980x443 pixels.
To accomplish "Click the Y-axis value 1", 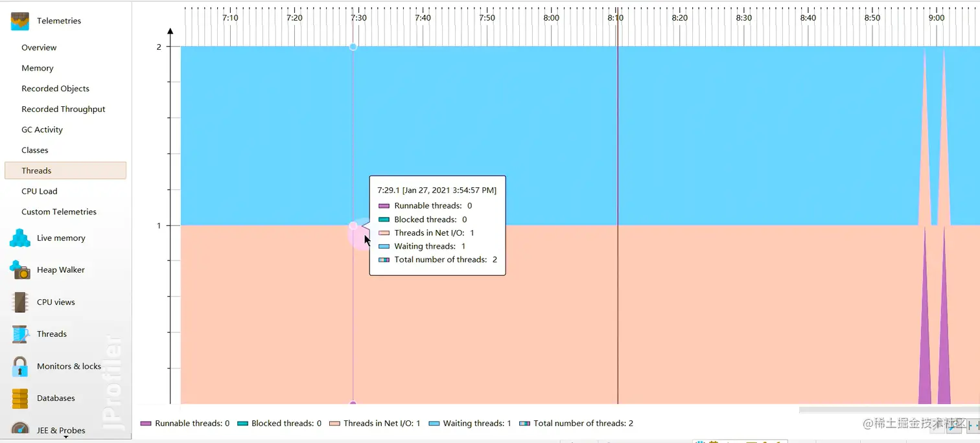I will [x=159, y=226].
